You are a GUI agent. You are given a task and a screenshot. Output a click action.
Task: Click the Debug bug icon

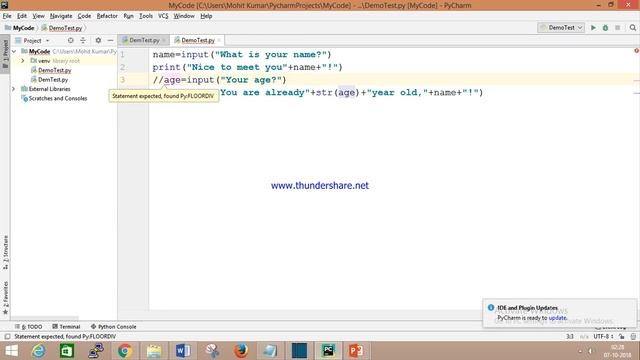(x=605, y=28)
